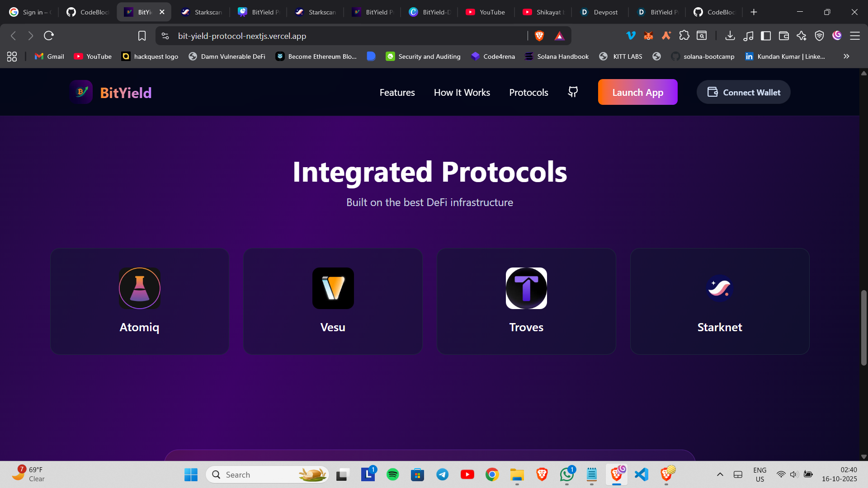The width and height of the screenshot is (868, 488).
Task: Switch to the Devpost tab
Action: tap(599, 12)
